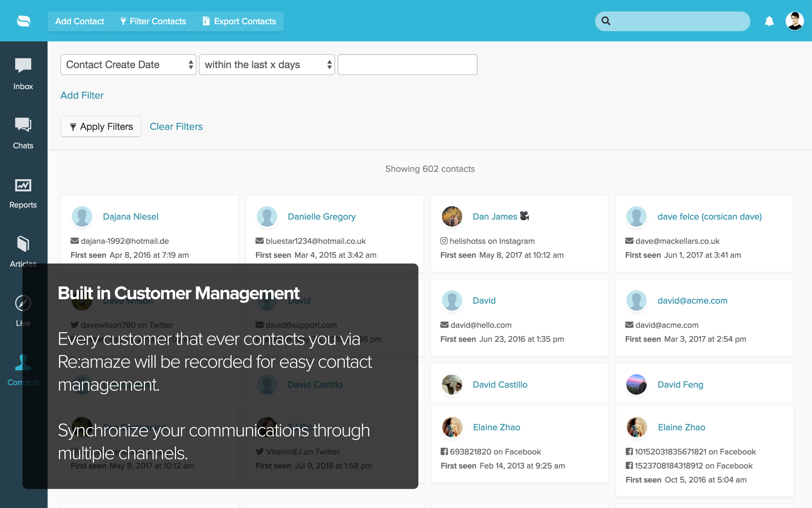Click dave felce placeholder avatar
This screenshot has height=508, width=812.
636,216
